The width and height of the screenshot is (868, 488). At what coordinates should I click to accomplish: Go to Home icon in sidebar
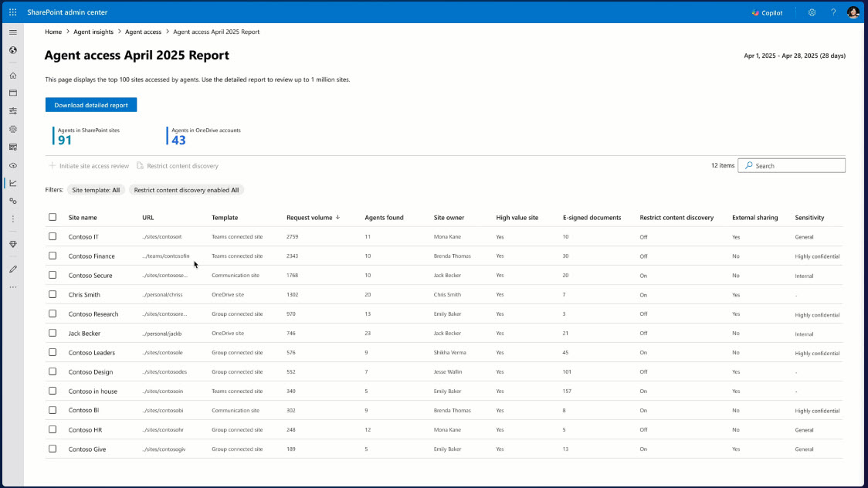12,75
